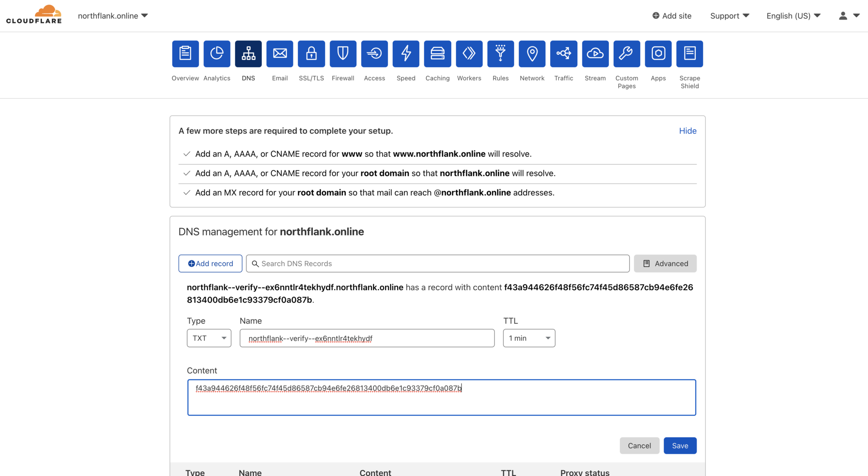The image size is (868, 476).
Task: Click the root domain A record step text
Action: pyautogui.click(x=375, y=174)
